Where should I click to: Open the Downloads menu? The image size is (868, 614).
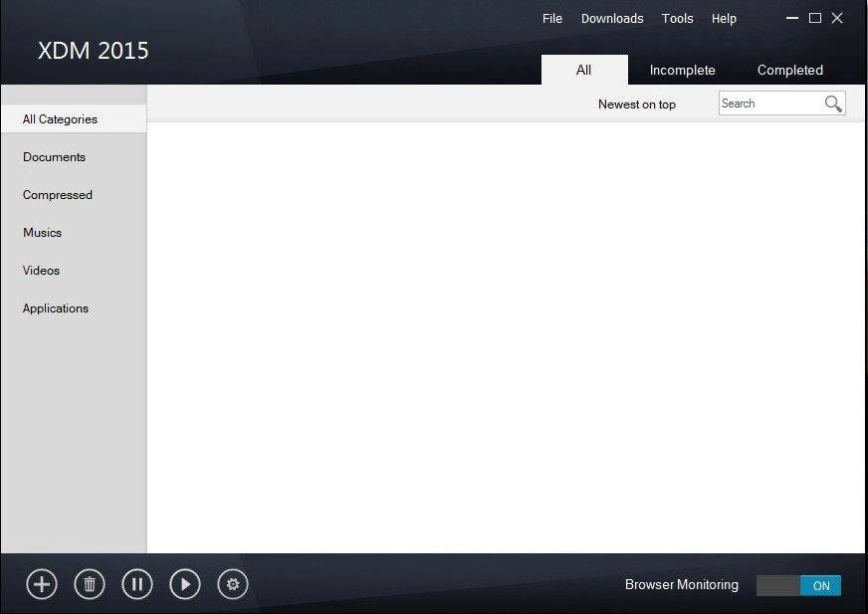pyautogui.click(x=612, y=18)
